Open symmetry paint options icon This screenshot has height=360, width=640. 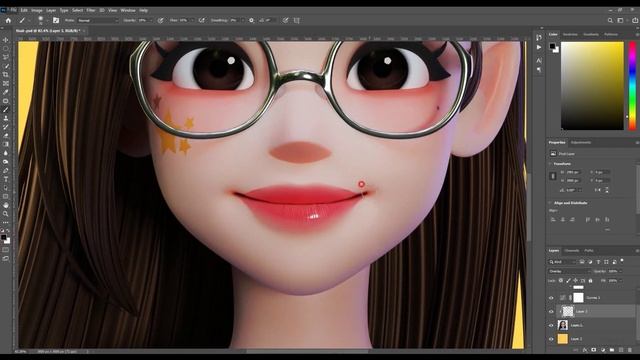point(297,20)
